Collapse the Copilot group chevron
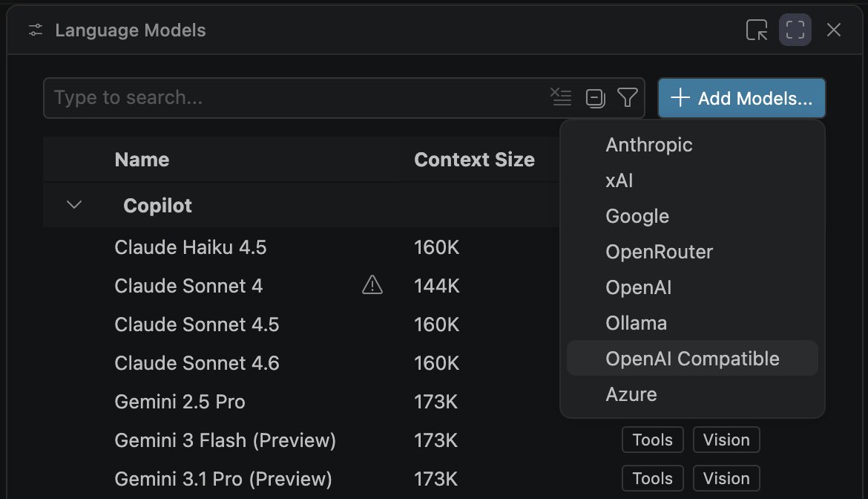The width and height of the screenshot is (868, 499). 73,206
